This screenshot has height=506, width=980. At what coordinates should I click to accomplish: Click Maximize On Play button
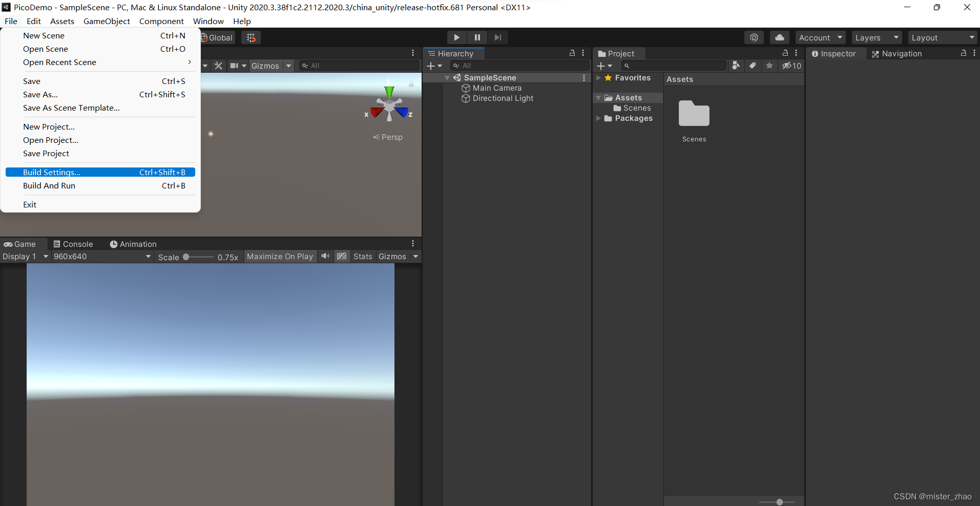(280, 256)
